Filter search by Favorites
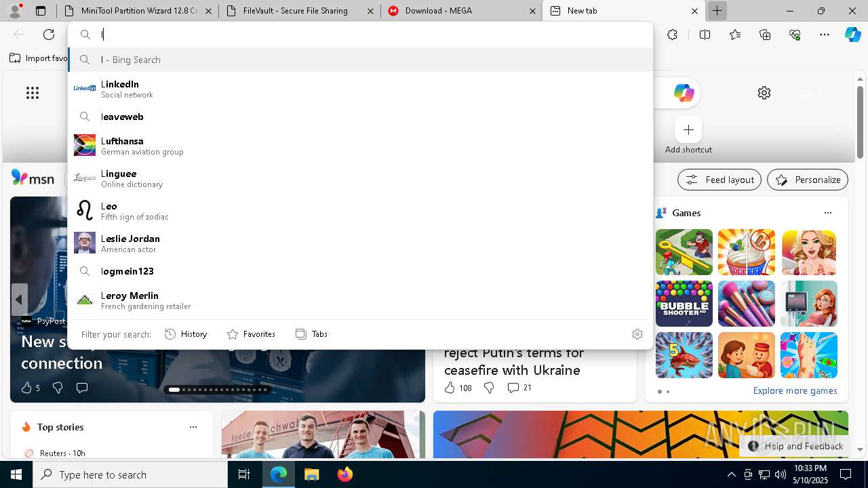 [x=251, y=334]
